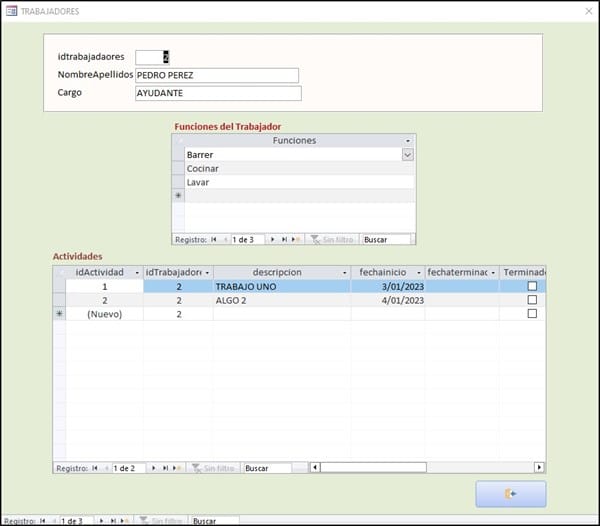This screenshot has height=526, width=600.
Task: Click the Cargo field AYUDANTE
Action: pos(218,93)
